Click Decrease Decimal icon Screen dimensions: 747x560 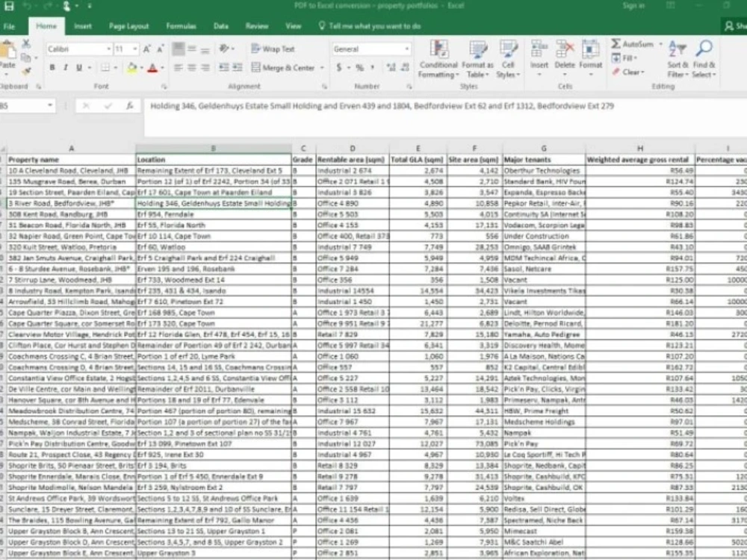pyautogui.click(x=406, y=68)
